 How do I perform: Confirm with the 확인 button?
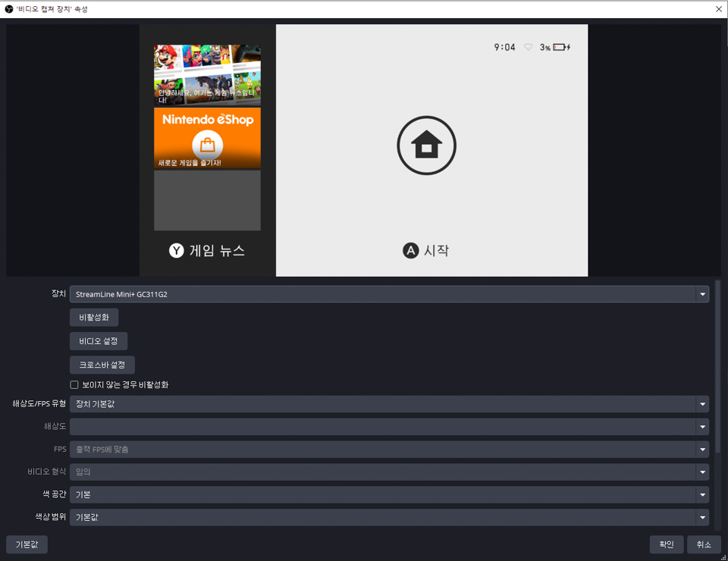[666, 544]
